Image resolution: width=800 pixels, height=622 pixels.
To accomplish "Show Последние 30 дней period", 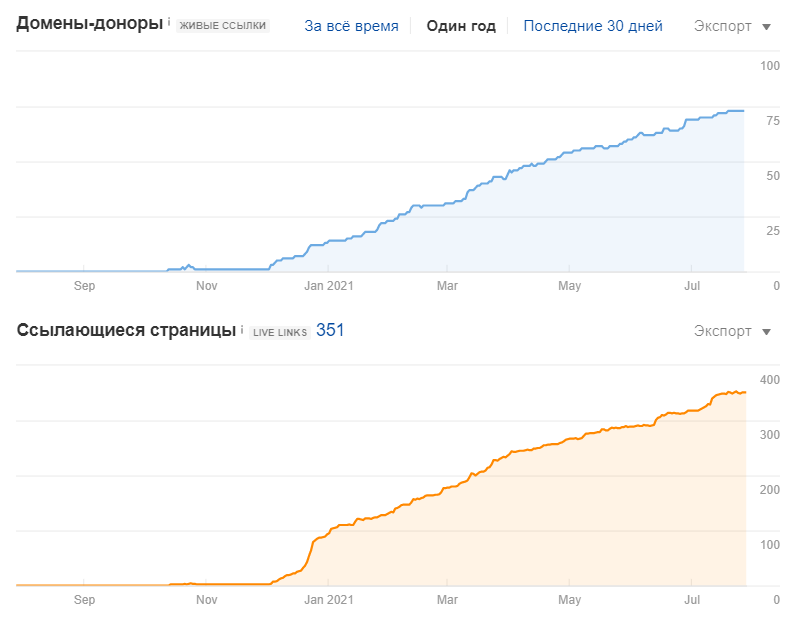I will (593, 26).
